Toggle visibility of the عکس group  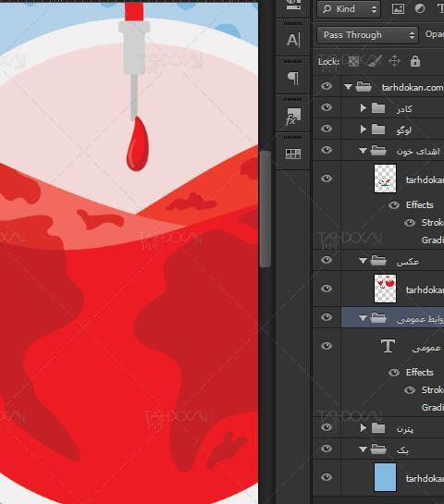coord(327,260)
